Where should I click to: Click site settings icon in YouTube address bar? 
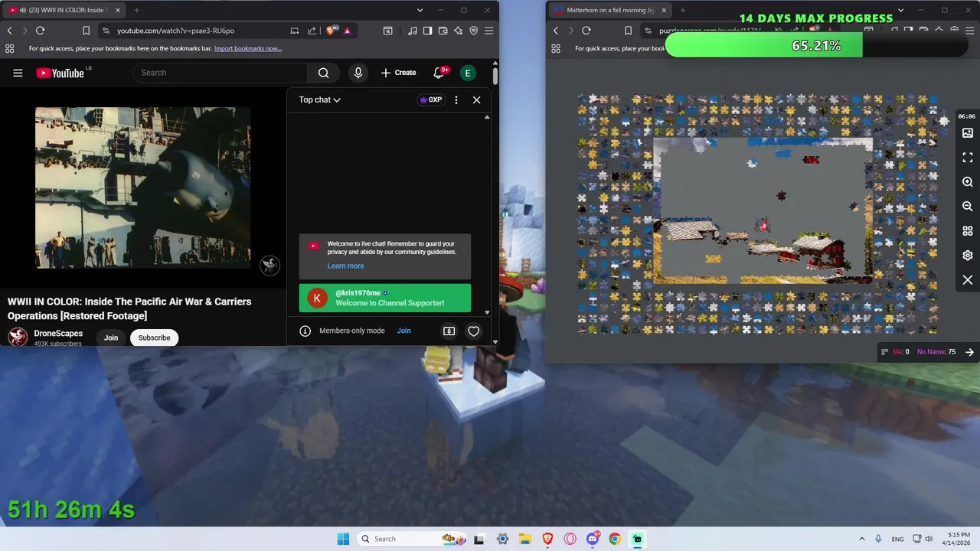click(106, 31)
